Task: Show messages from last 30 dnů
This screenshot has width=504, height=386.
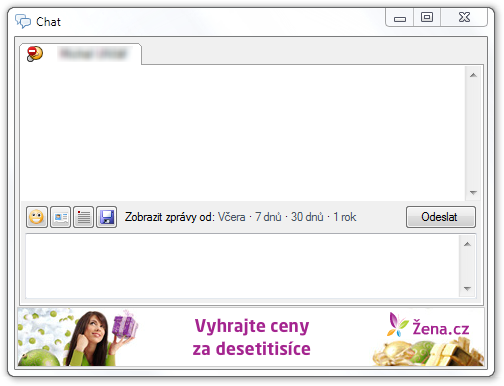Action: [307, 217]
